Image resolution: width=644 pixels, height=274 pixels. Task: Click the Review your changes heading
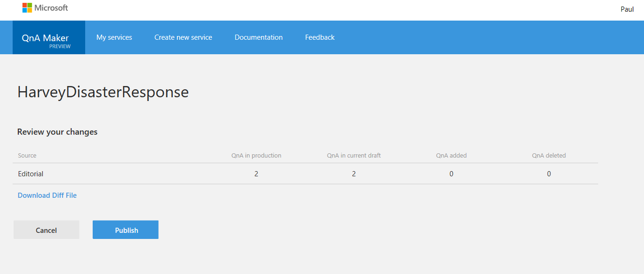pyautogui.click(x=58, y=132)
